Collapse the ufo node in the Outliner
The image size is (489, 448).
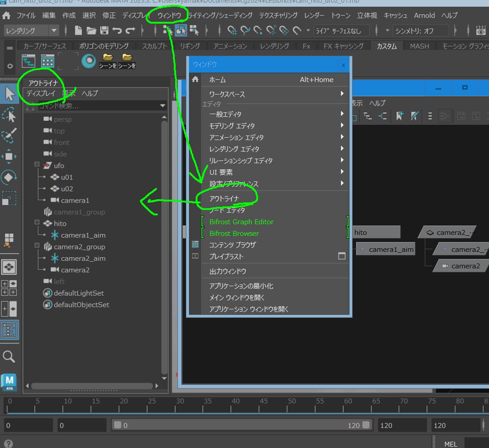click(x=37, y=164)
